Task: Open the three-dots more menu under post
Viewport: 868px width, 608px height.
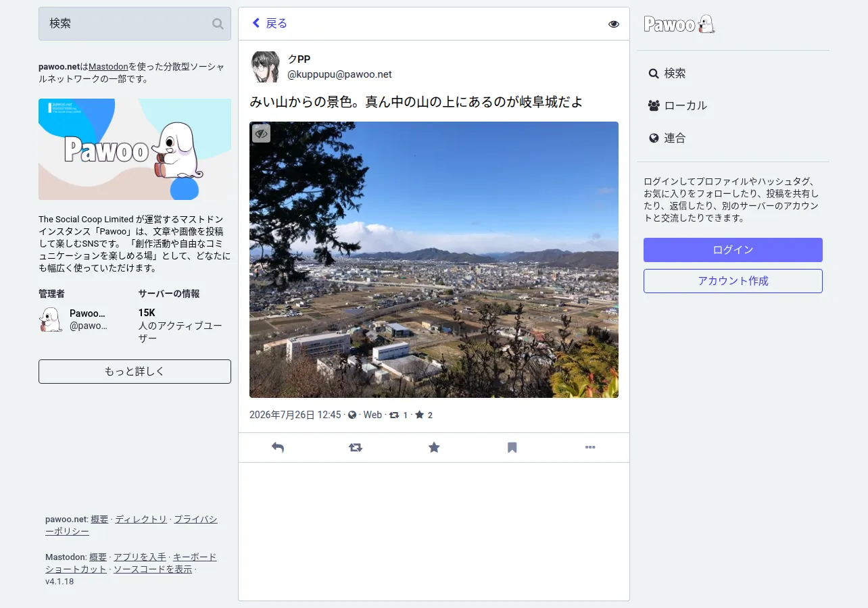Action: (590, 447)
